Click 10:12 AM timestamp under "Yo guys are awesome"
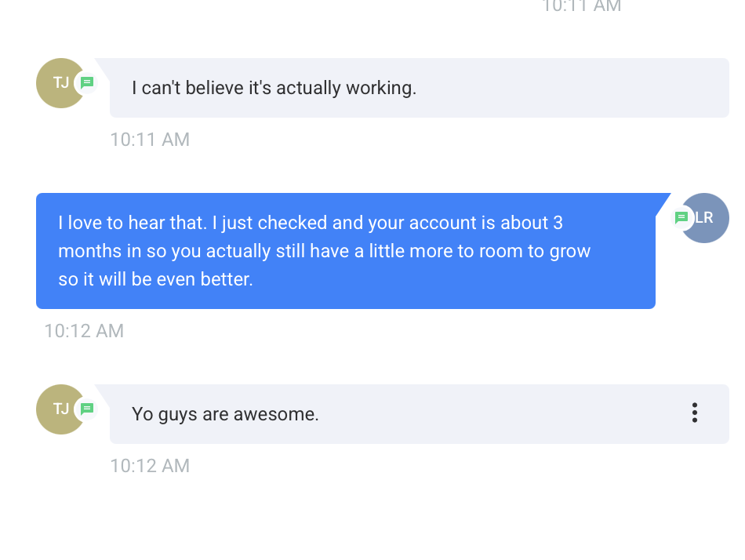Screen dimensions: 745x560 150,466
